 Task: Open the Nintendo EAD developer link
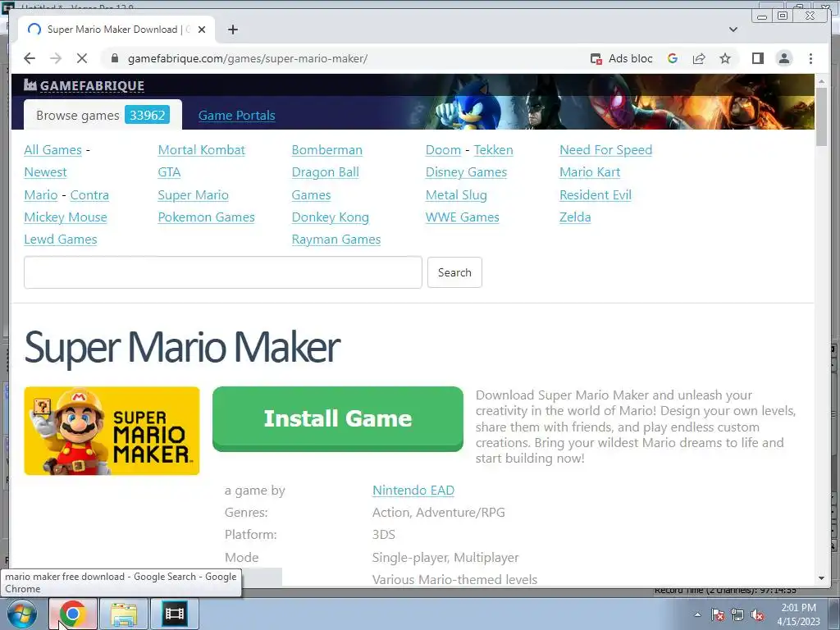413,491
